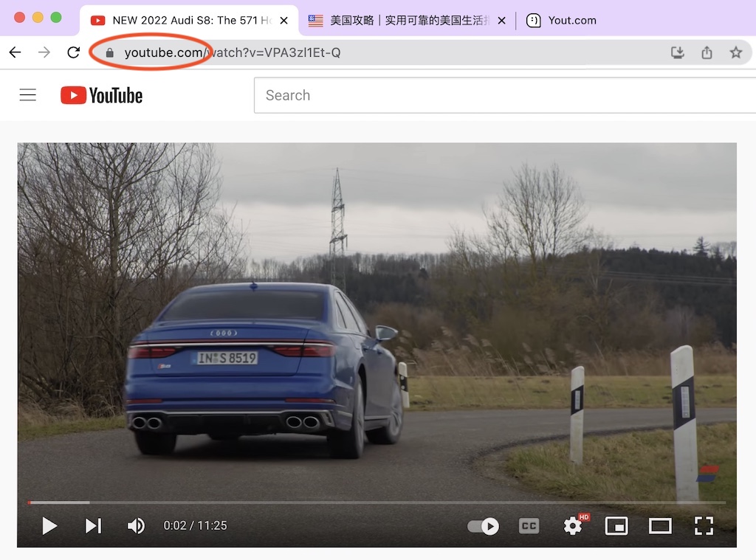Viewport: 756px width, 560px height.
Task: Activate miniplayer mode
Action: coord(616,526)
